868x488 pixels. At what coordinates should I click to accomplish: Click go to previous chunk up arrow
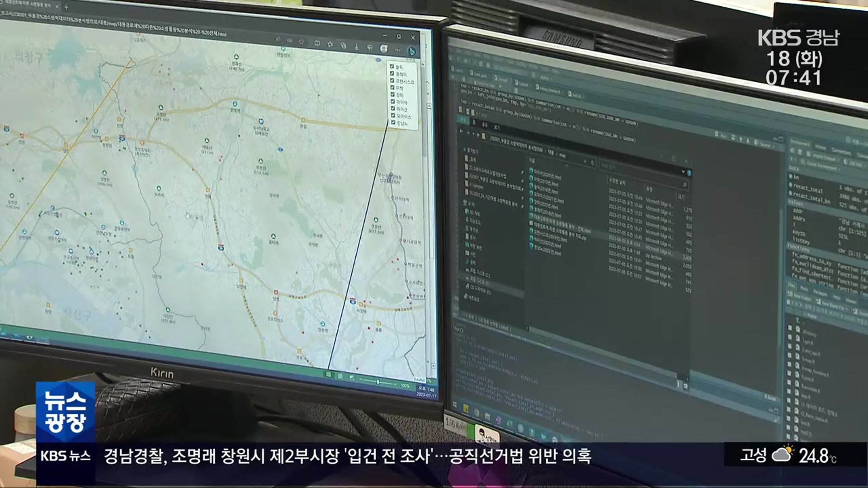click(741, 139)
